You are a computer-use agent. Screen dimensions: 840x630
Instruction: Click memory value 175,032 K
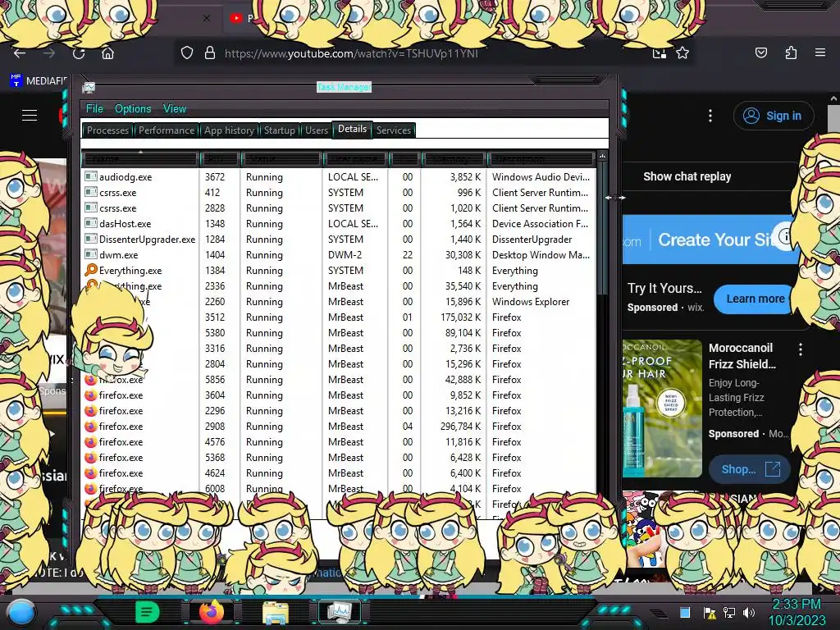pyautogui.click(x=460, y=317)
